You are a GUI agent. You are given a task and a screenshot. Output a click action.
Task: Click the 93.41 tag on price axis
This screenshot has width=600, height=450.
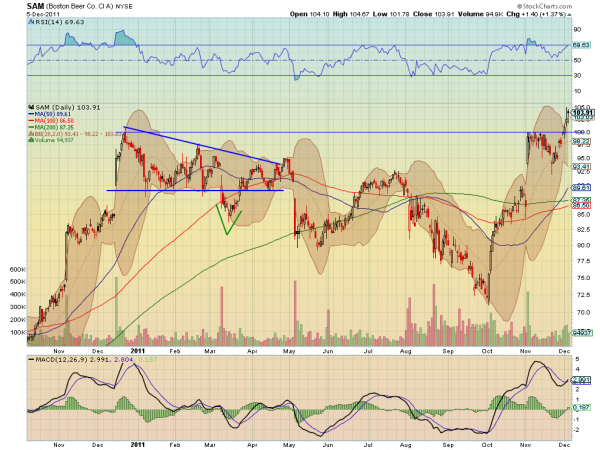[582, 166]
